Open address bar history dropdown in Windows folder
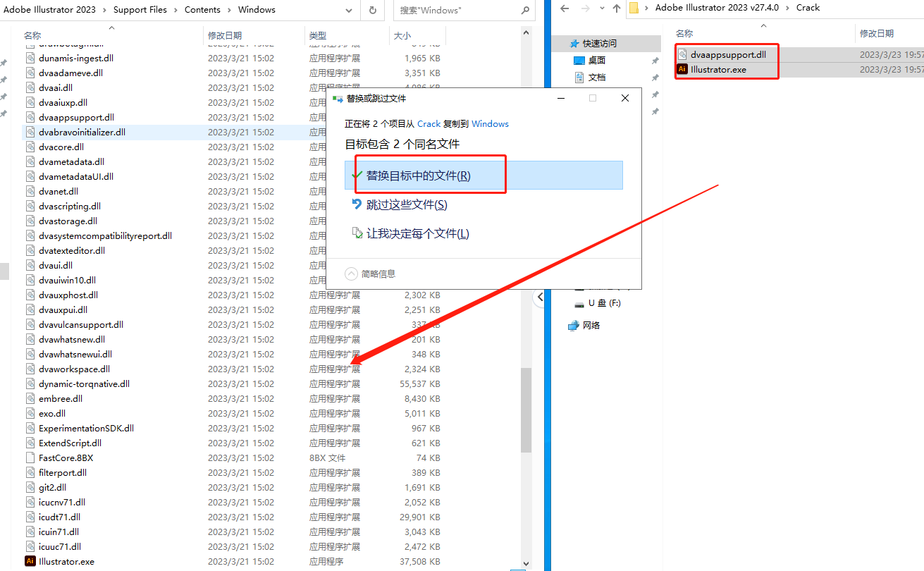Screen dimensions: 924x571 pyautogui.click(x=350, y=10)
